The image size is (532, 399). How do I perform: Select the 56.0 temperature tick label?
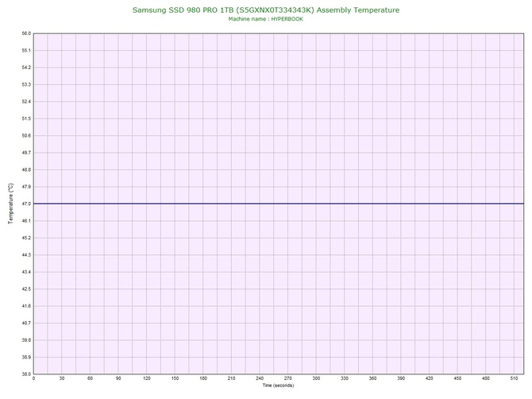click(x=26, y=33)
